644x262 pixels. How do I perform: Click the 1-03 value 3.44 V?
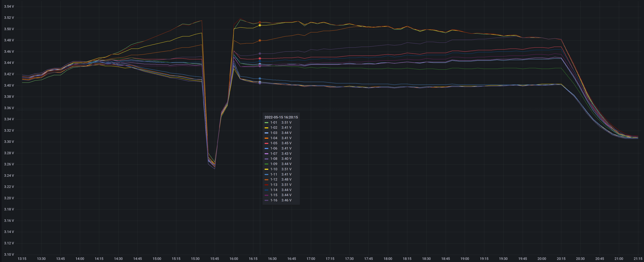click(286, 133)
